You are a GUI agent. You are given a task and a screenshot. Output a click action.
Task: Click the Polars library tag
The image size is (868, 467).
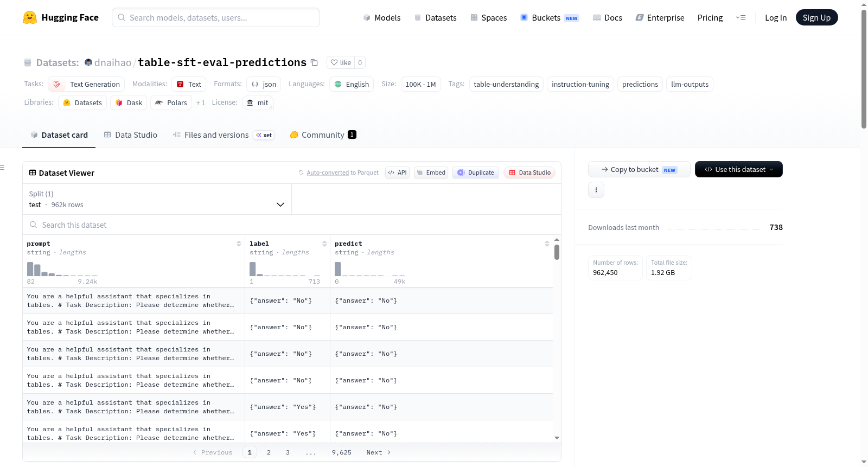(171, 103)
